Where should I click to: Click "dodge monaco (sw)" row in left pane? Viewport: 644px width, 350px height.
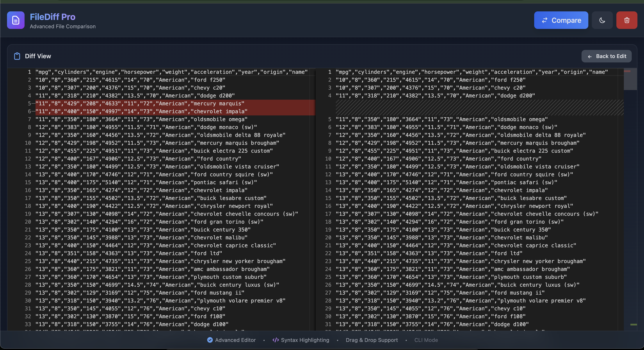click(146, 127)
